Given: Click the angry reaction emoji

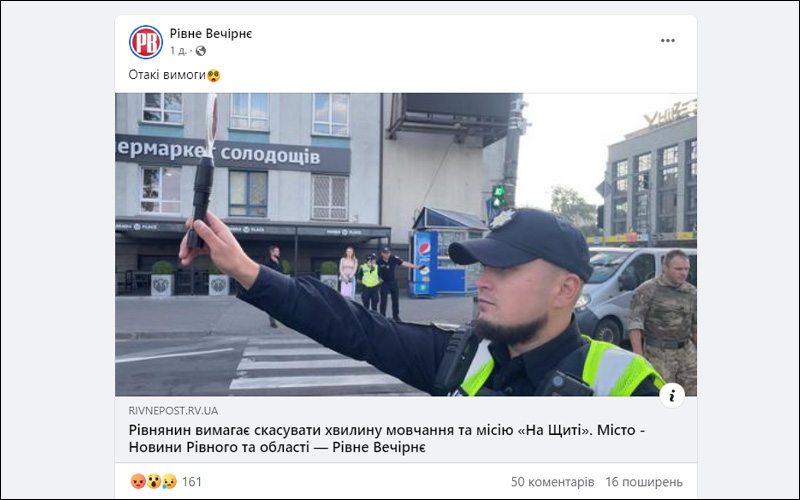Looking at the screenshot, I should click(x=138, y=481).
